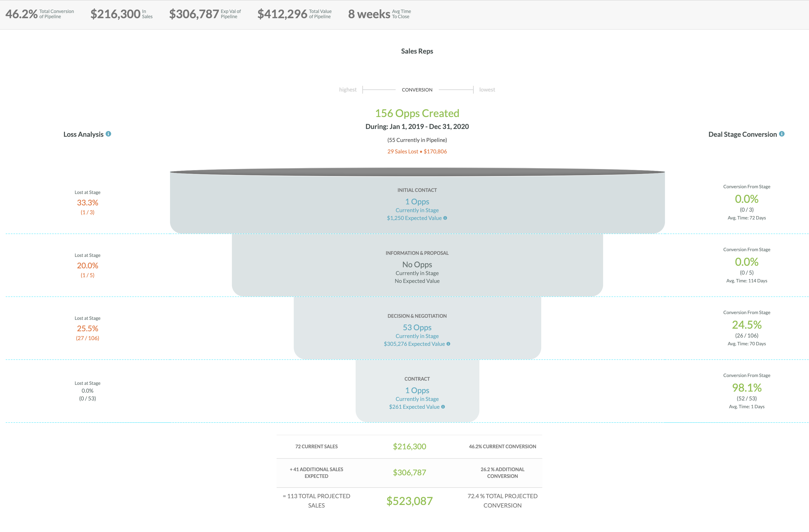This screenshot has height=532, width=809.
Task: Click Avg. Time: 72 Days text
Action: (x=747, y=218)
